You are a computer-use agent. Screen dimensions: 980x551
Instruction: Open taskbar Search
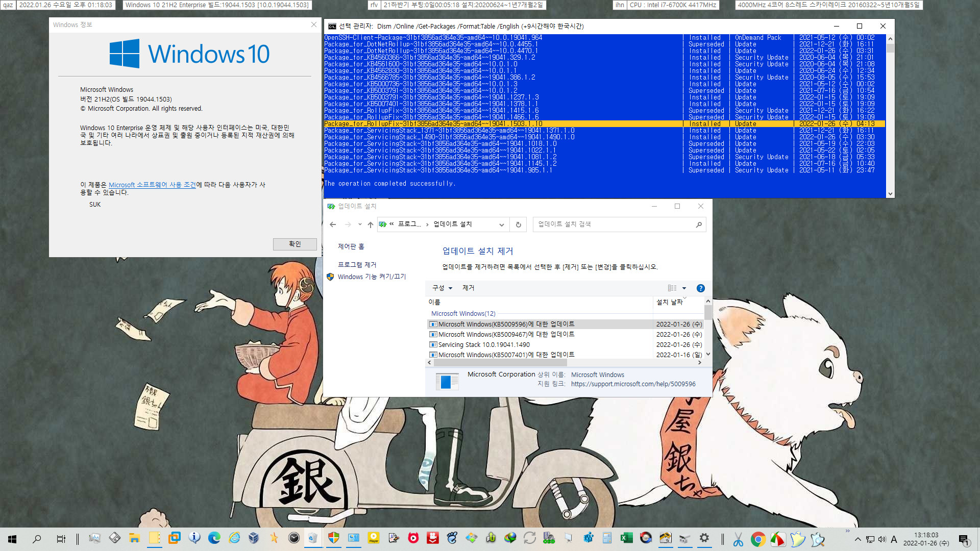[x=37, y=539]
